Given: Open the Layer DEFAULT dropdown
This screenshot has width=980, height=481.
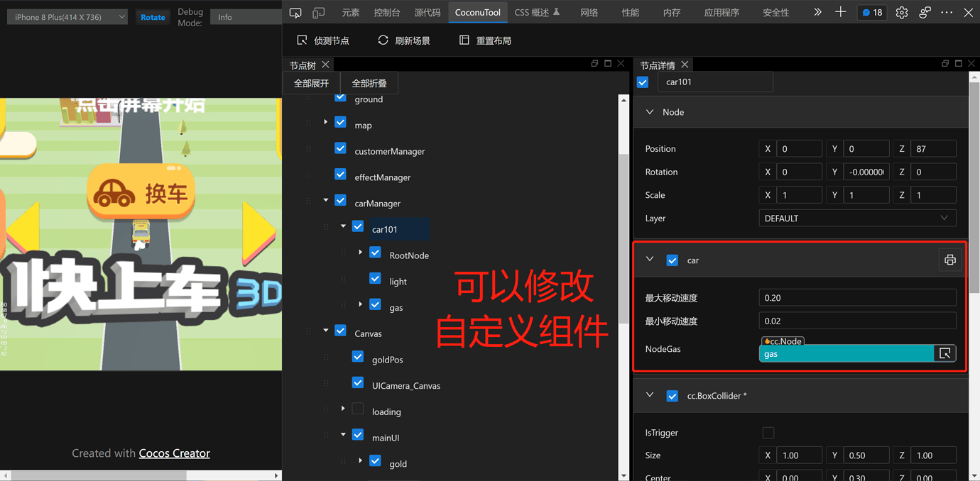Looking at the screenshot, I should coord(856,219).
